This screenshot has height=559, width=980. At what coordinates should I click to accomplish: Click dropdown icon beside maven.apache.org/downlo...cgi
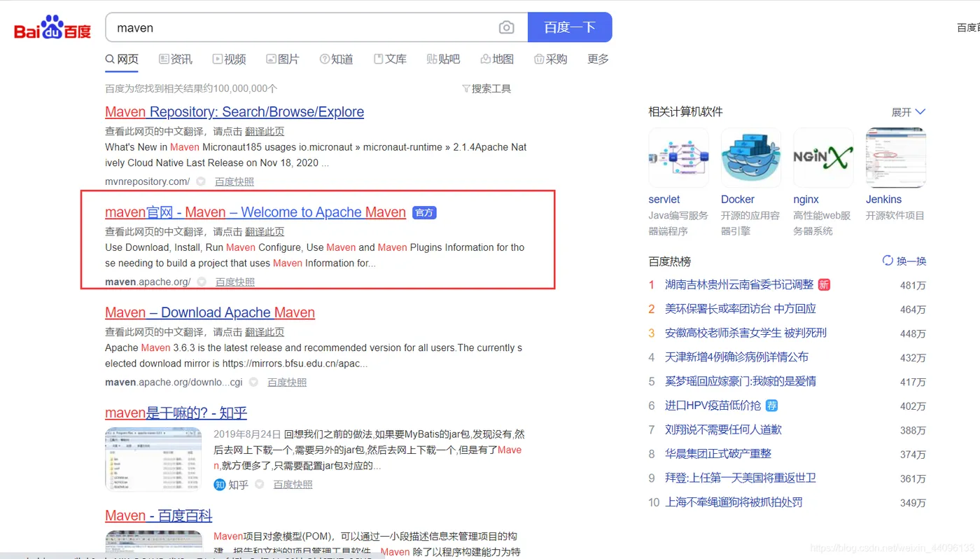click(x=253, y=382)
